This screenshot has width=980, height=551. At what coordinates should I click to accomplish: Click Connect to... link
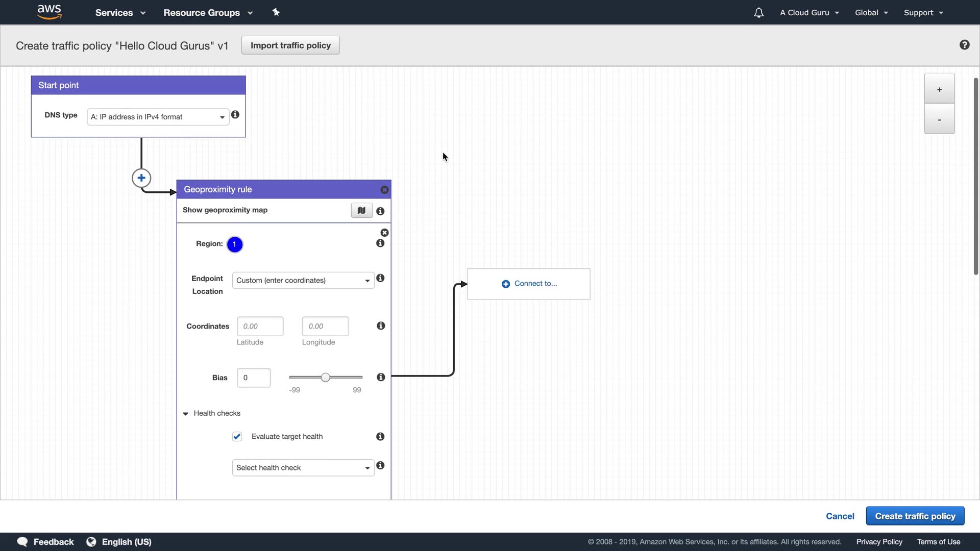(529, 284)
